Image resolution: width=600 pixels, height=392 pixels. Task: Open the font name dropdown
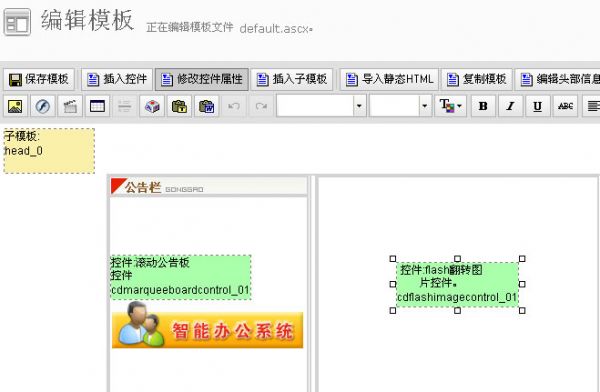pyautogui.click(x=359, y=106)
